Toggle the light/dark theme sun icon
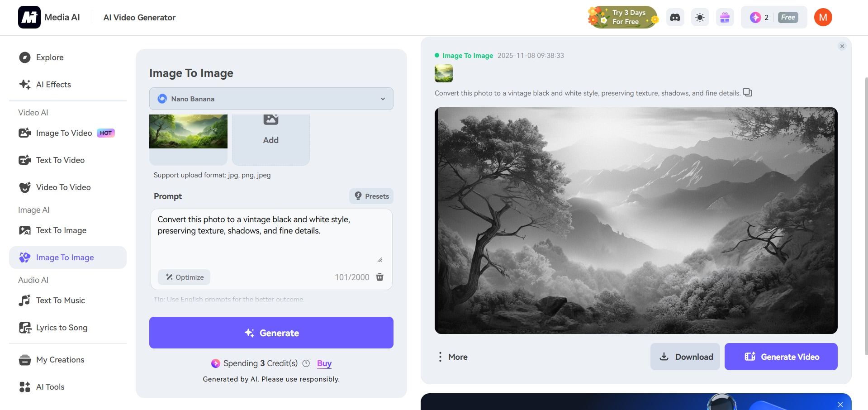Screen dimensions: 868x410 click(700, 18)
